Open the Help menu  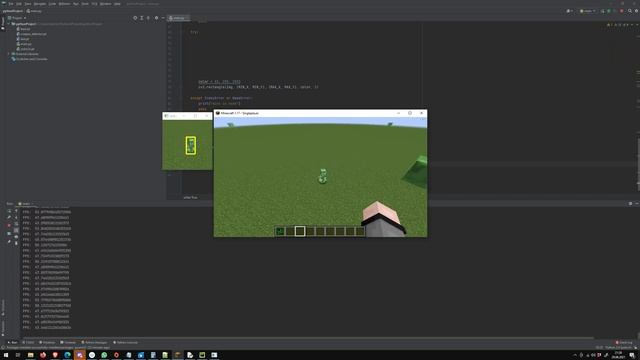(117, 4)
